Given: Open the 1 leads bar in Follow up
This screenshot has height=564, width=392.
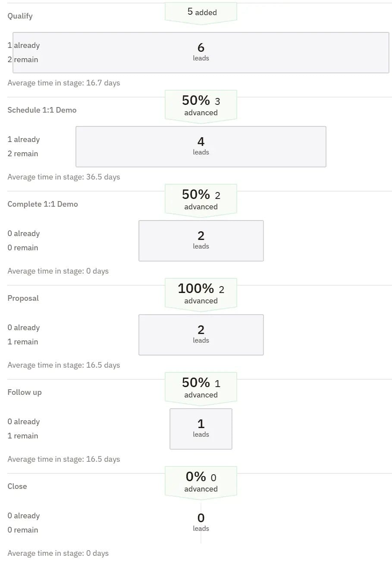Looking at the screenshot, I should 201,429.
